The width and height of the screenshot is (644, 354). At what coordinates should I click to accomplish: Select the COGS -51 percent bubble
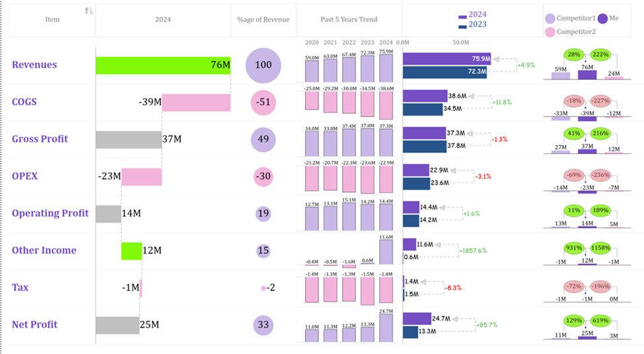click(264, 102)
